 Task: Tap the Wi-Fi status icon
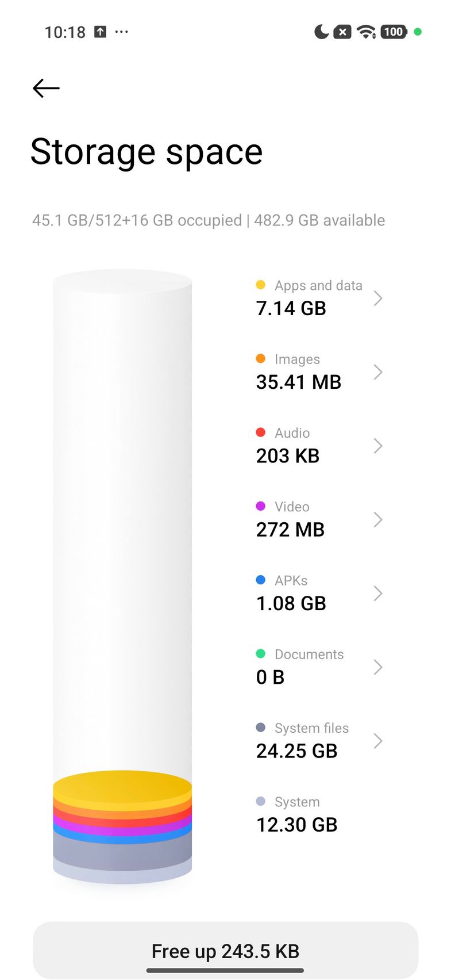tap(366, 32)
